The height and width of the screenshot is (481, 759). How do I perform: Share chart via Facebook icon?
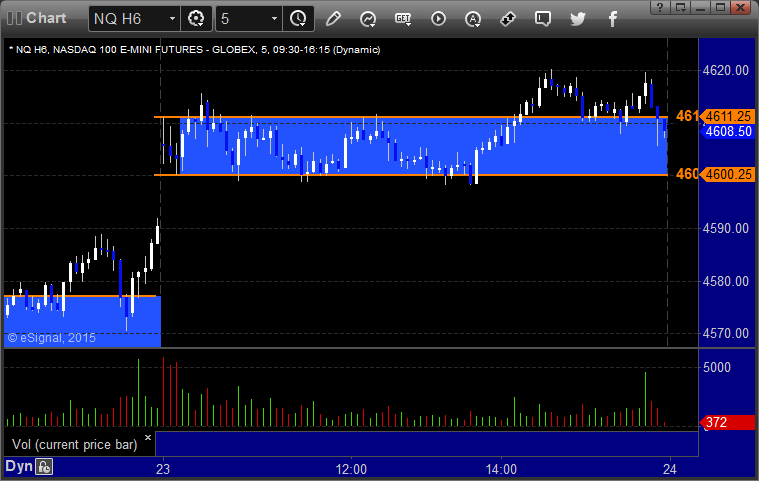click(613, 19)
